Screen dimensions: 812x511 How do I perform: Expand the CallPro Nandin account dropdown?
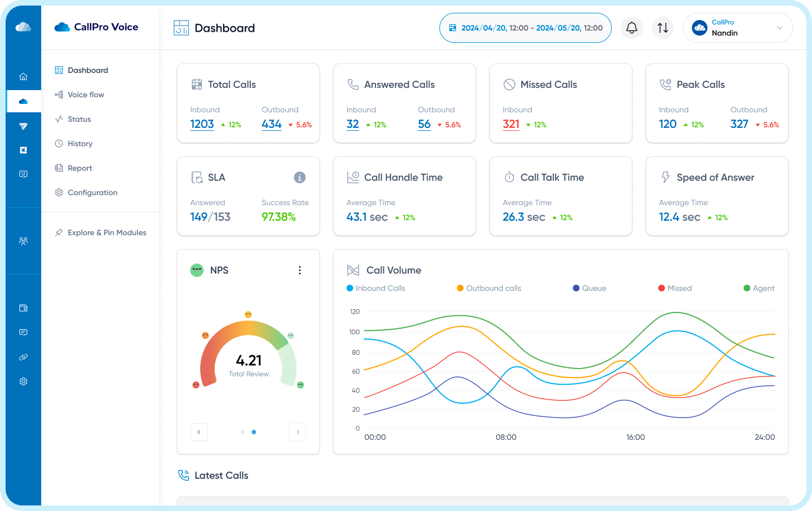738,28
